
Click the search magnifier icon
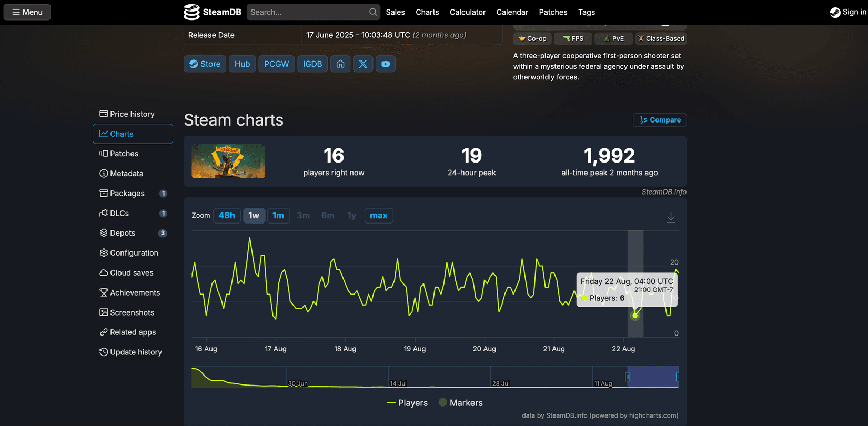pyautogui.click(x=373, y=12)
